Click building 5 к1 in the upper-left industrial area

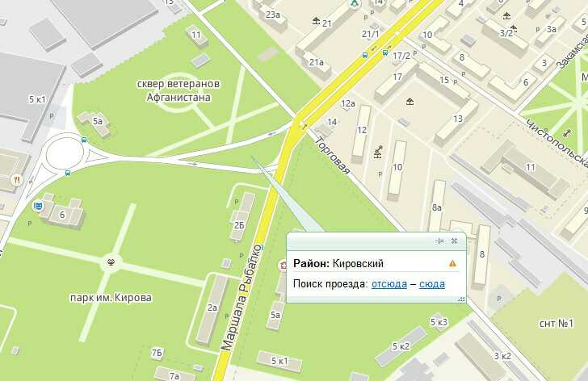(x=37, y=99)
